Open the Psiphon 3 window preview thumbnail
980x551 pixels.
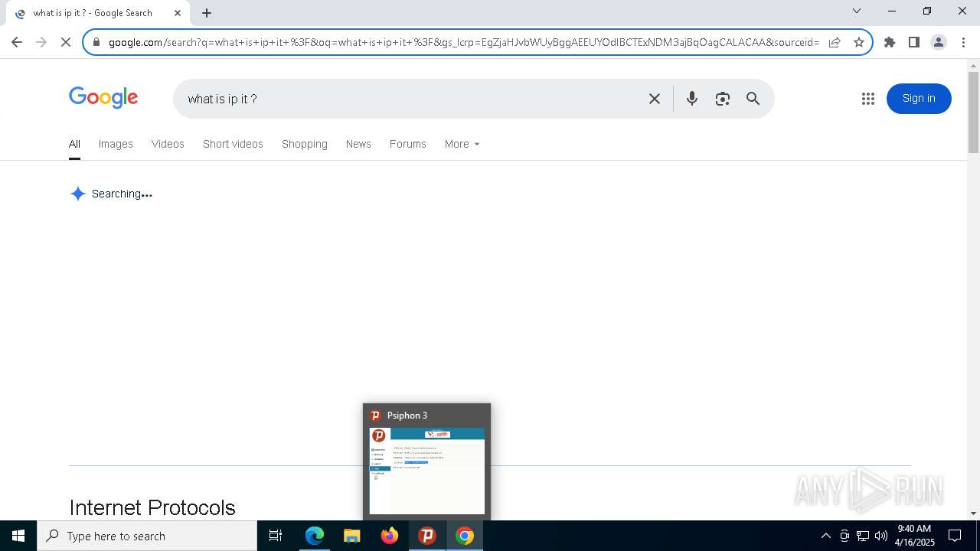point(426,471)
